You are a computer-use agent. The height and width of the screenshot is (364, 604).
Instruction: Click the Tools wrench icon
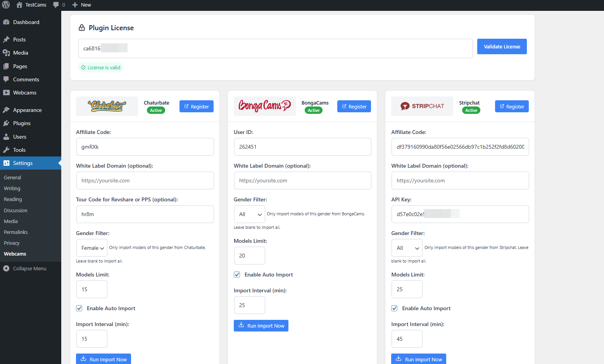[6, 150]
